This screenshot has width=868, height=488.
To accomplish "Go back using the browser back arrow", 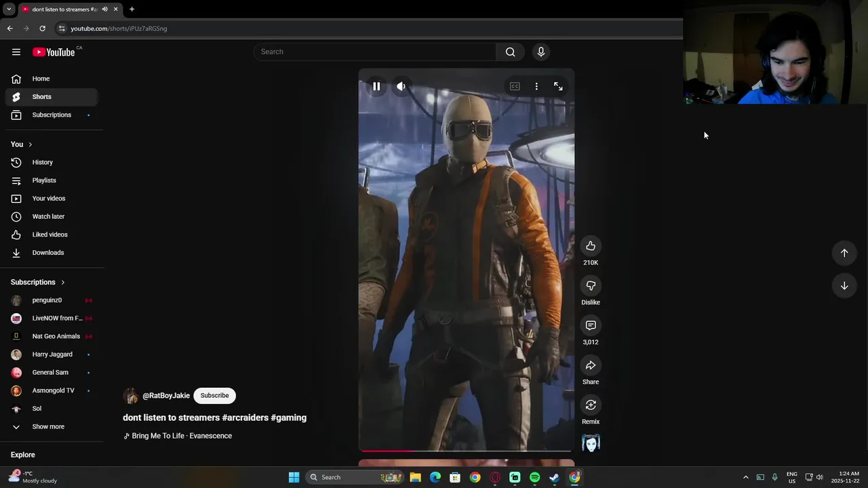I will [x=9, y=28].
